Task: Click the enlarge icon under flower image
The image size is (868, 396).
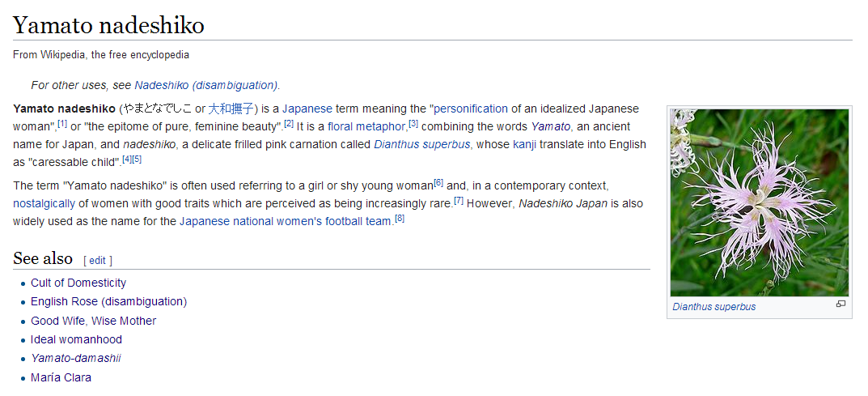Action: pyautogui.click(x=840, y=304)
